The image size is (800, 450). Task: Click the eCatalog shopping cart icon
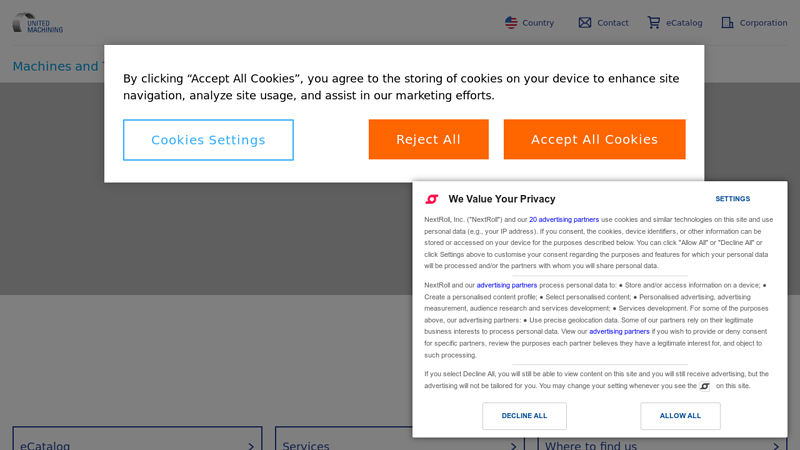654,22
